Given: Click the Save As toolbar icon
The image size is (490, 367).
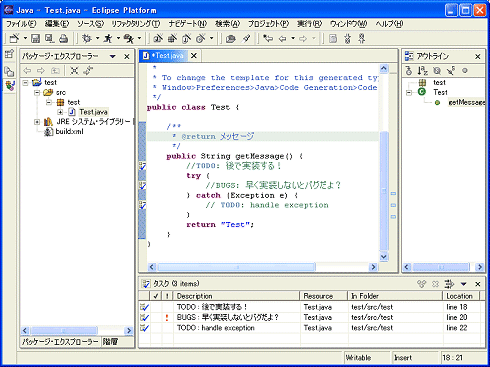Looking at the screenshot, I should [49, 39].
